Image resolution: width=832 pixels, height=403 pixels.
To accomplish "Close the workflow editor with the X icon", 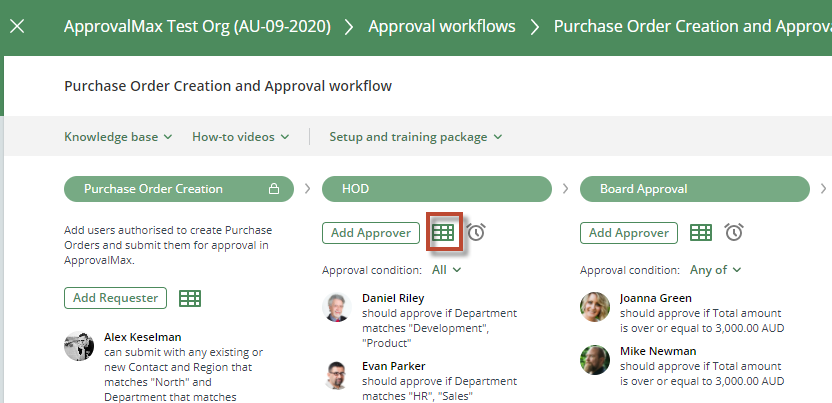I will coord(17,26).
